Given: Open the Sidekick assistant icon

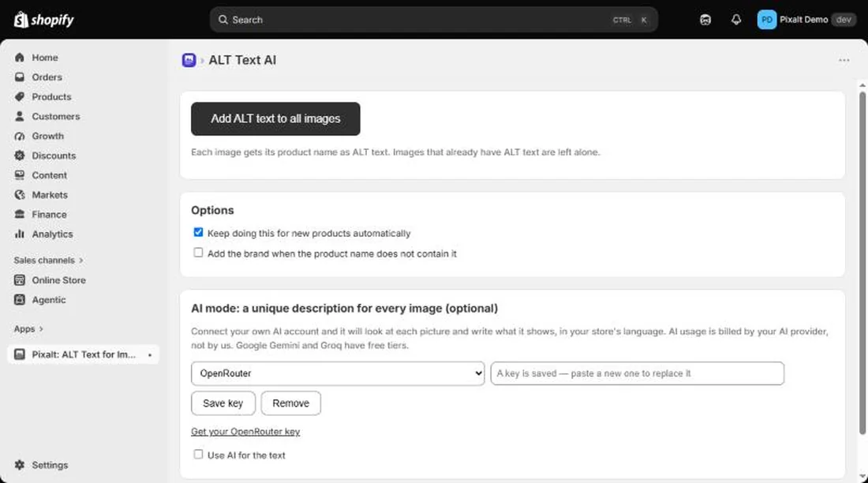Looking at the screenshot, I should (705, 20).
